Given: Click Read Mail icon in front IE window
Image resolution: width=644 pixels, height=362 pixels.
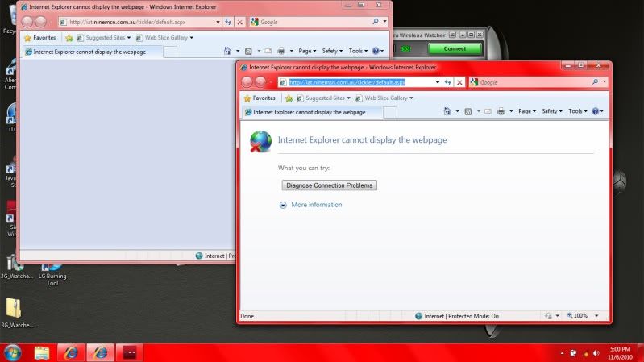Looking at the screenshot, I should pos(488,111).
